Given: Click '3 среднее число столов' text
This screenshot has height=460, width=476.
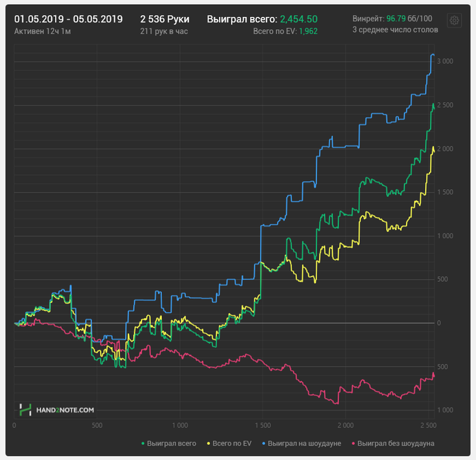Looking at the screenshot, I should (x=395, y=30).
